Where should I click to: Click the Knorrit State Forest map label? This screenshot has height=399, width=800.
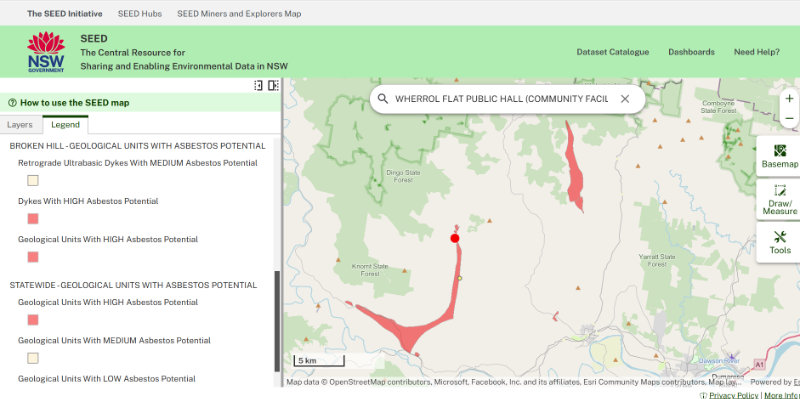pos(370,270)
